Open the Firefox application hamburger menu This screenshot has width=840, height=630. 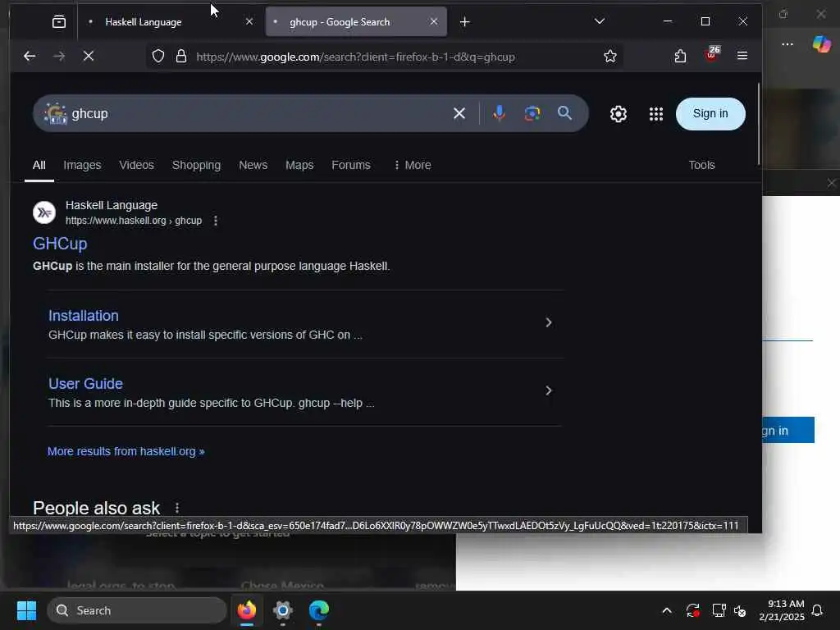(x=742, y=56)
